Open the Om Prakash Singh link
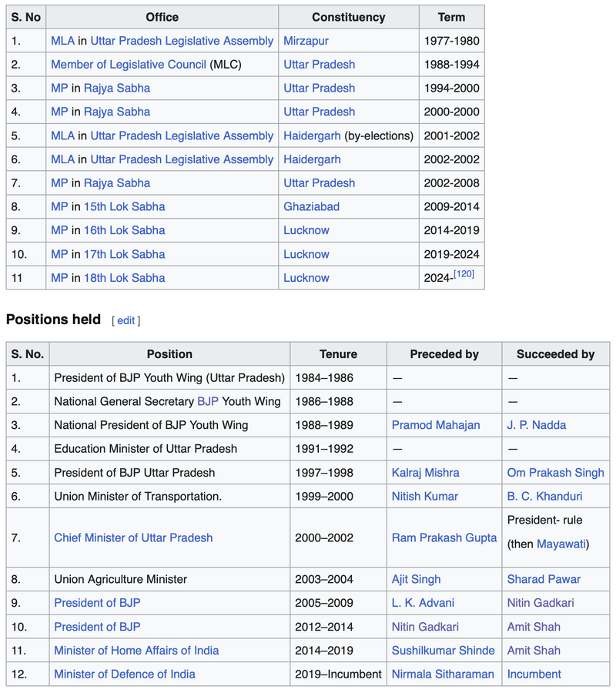616x693 pixels. 555,473
